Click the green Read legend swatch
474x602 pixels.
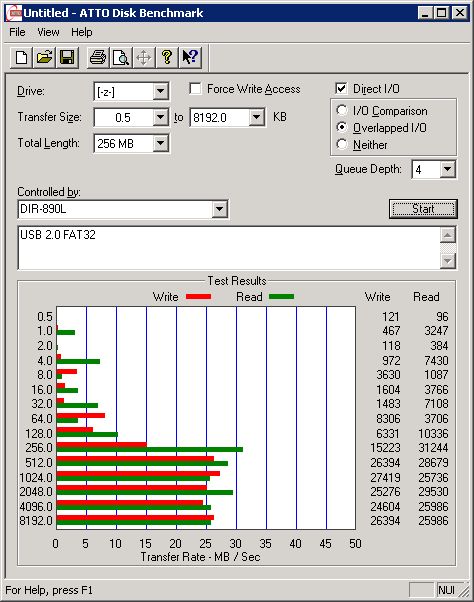click(x=281, y=296)
